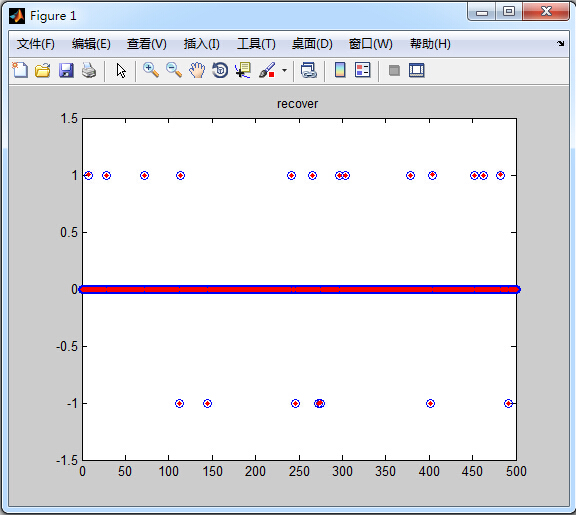This screenshot has width=576, height=515.
Task: Toggle the Data Cursor tool
Action: pos(243,70)
